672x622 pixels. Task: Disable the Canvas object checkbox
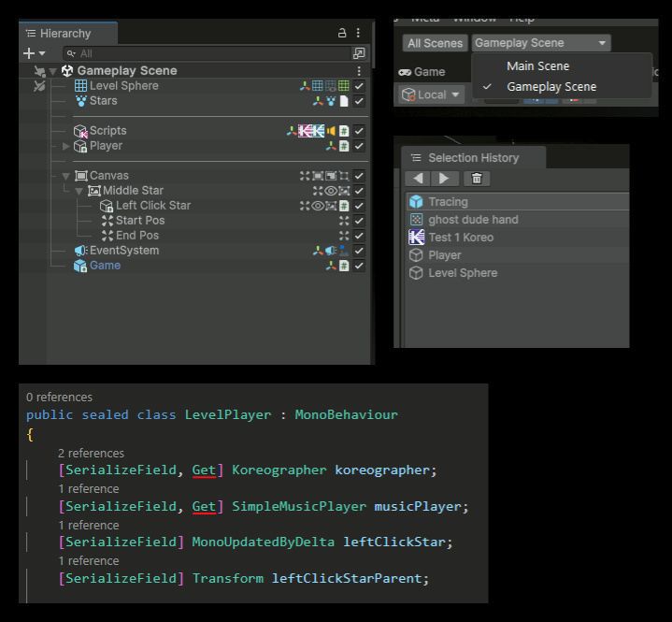[x=359, y=176]
